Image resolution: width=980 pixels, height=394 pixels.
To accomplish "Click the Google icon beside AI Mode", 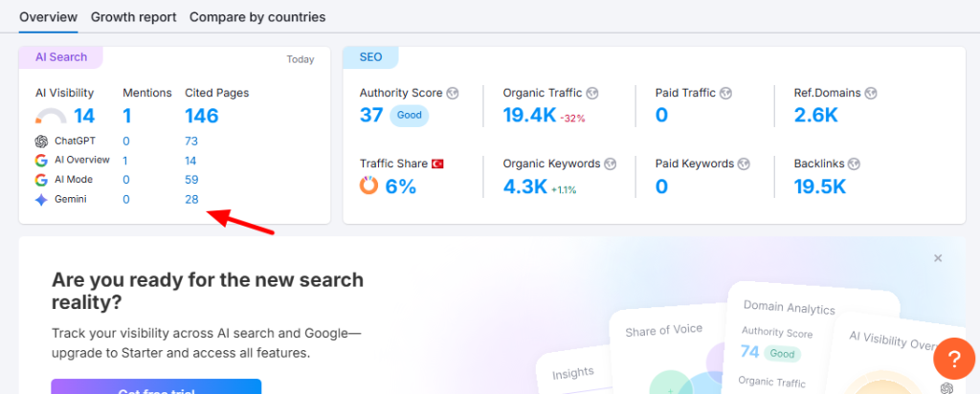I will point(41,180).
